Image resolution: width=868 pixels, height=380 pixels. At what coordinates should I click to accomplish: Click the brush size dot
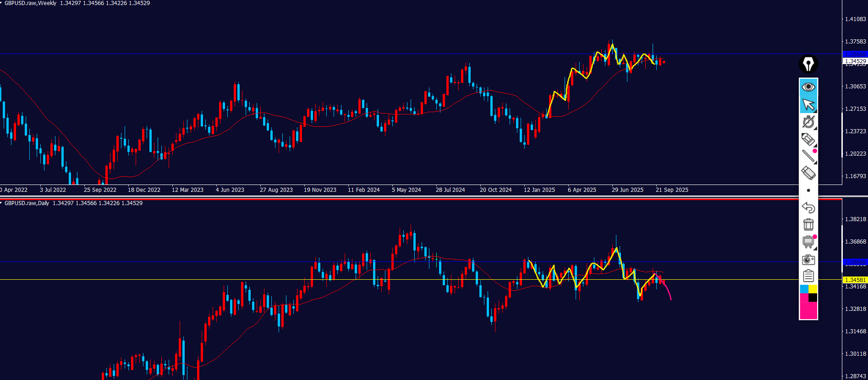coord(808,190)
